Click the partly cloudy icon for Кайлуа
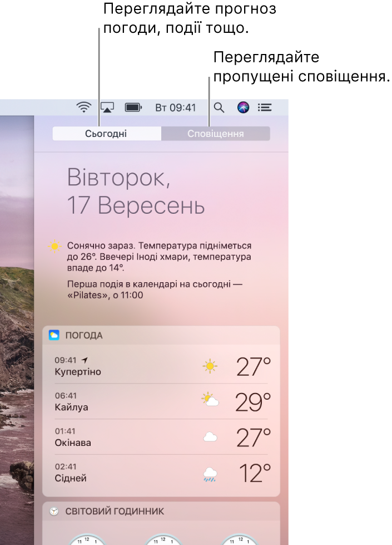The height and width of the screenshot is (545, 392). pos(210,400)
